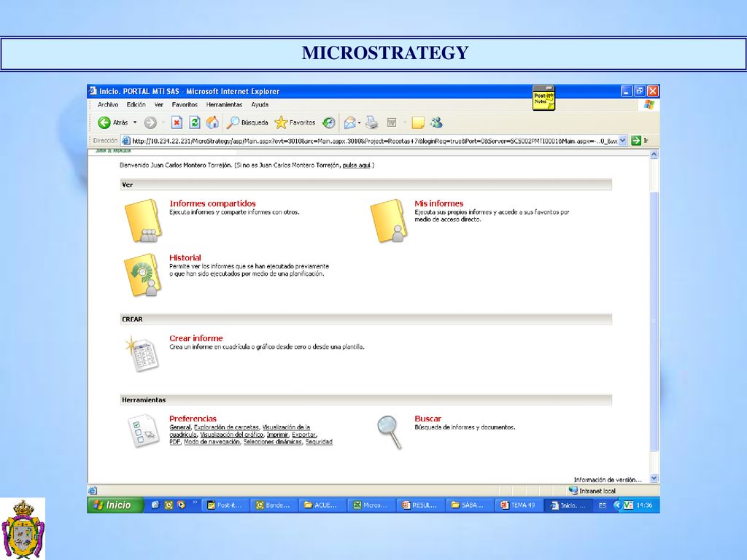Viewport: 747px width, 560px height.
Task: Expand the address bar history dropdown
Action: pos(623,141)
